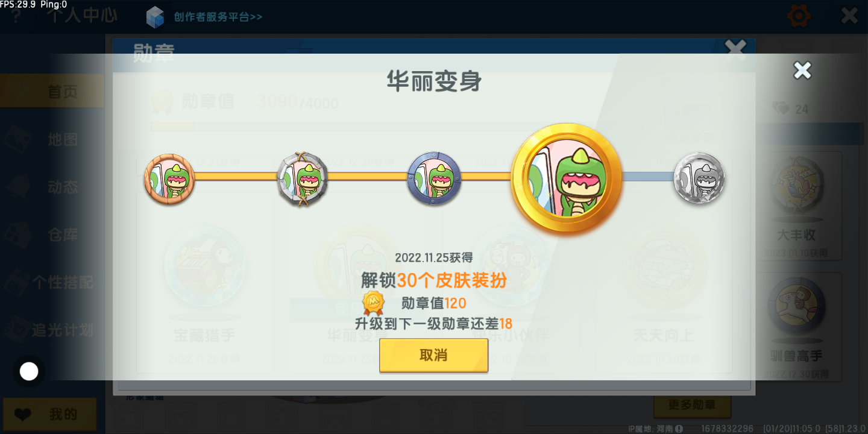Click the white floating circle button
The height and width of the screenshot is (434, 868).
pos(29,371)
